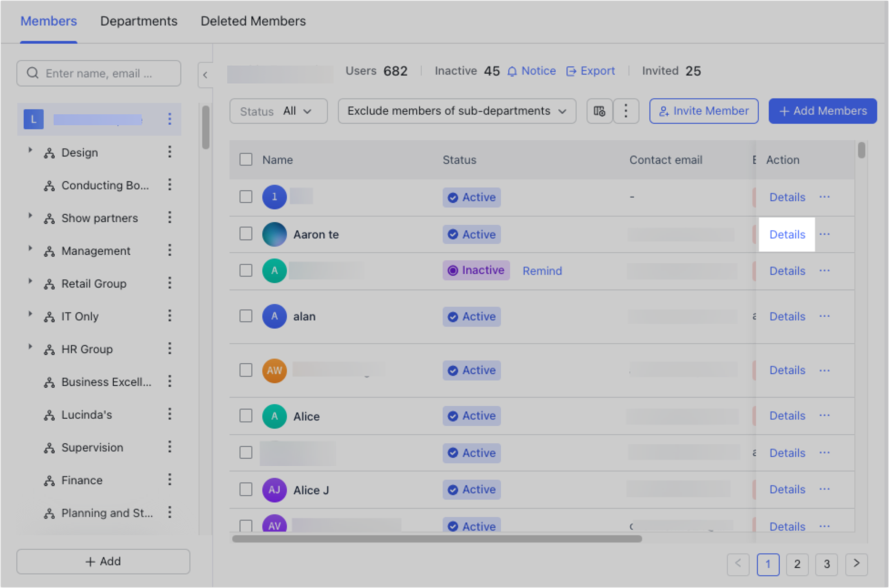The width and height of the screenshot is (889, 588).
Task: Expand the HR Group tree node
Action: [x=30, y=347]
